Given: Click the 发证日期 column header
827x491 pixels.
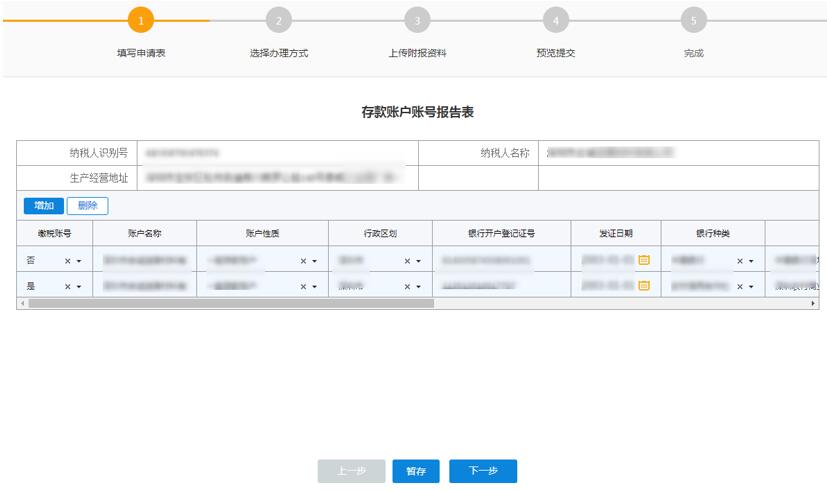Looking at the screenshot, I should click(616, 233).
